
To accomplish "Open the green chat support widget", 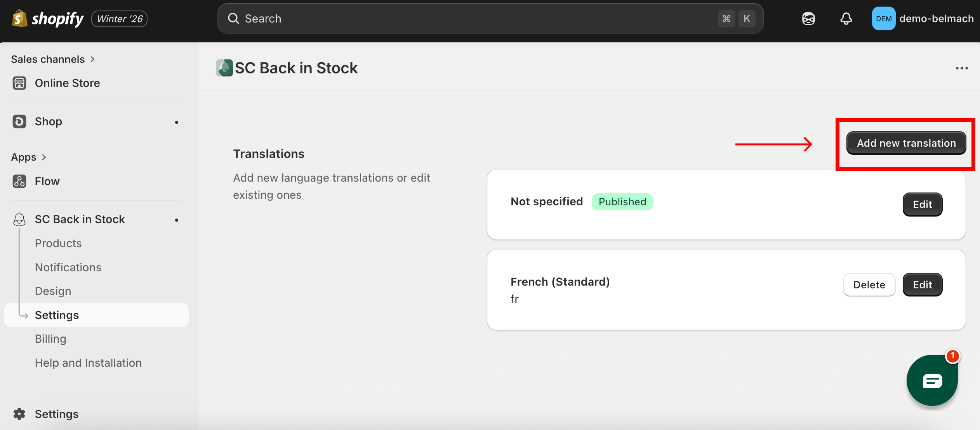I will [x=932, y=381].
